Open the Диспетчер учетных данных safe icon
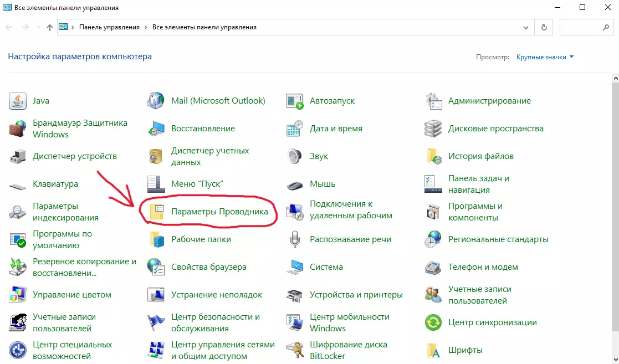This screenshot has width=619, height=364. tap(156, 156)
